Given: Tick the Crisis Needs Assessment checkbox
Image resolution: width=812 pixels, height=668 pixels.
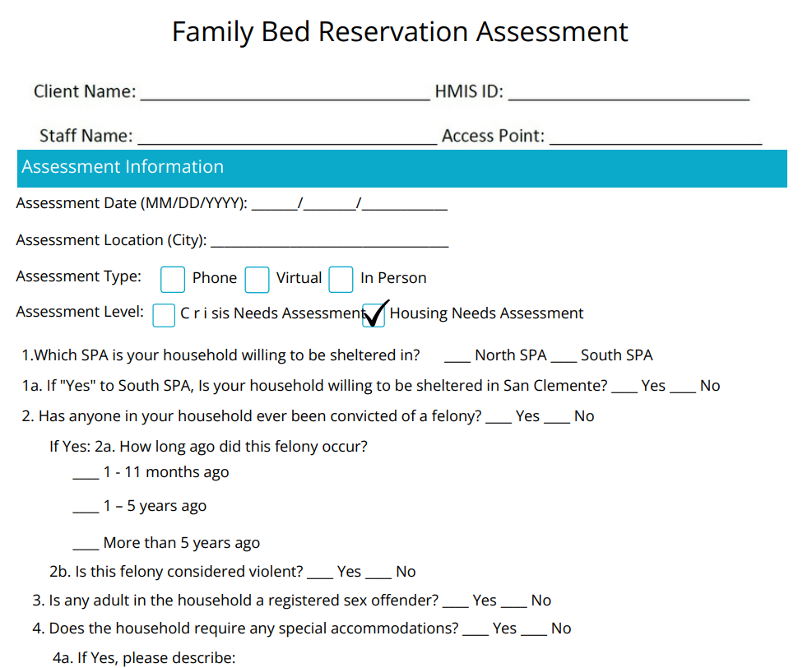Looking at the screenshot, I should click(x=165, y=314).
